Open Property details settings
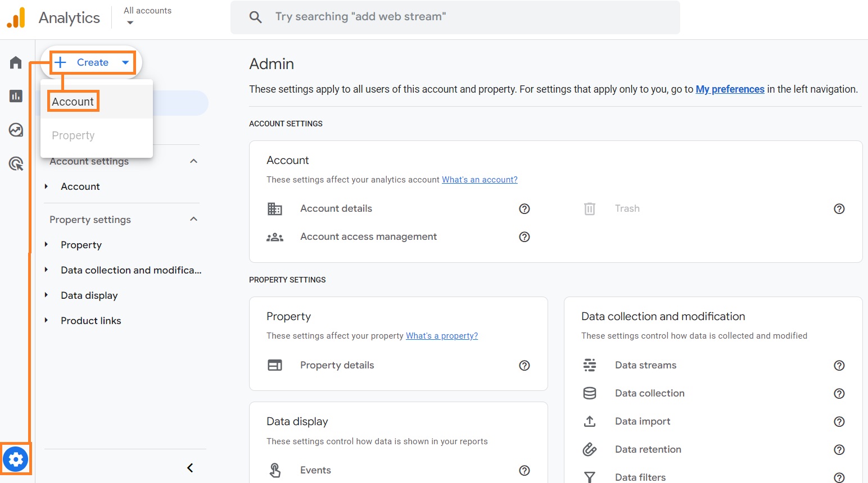Image resolution: width=868 pixels, height=483 pixels. tap(337, 365)
